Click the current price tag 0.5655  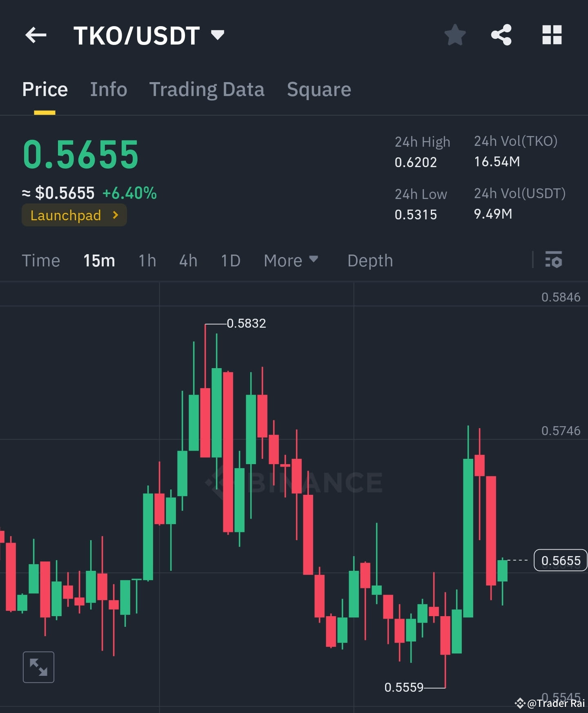click(x=560, y=561)
